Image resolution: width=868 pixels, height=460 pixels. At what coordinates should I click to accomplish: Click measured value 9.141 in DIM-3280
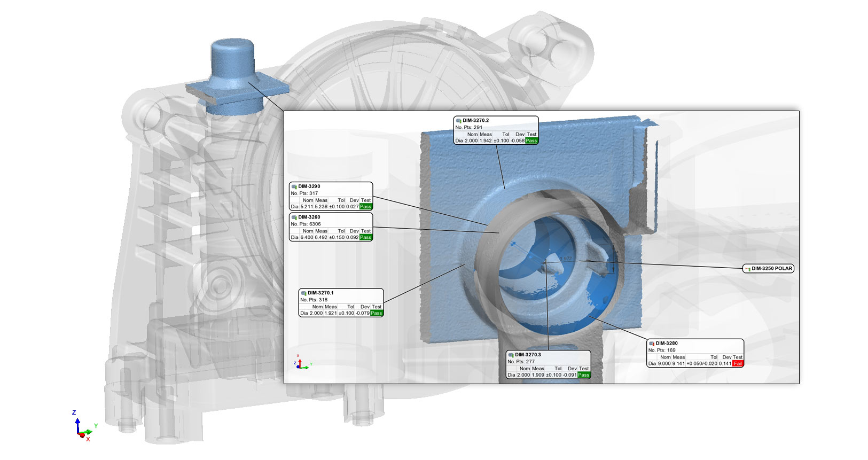click(678, 363)
